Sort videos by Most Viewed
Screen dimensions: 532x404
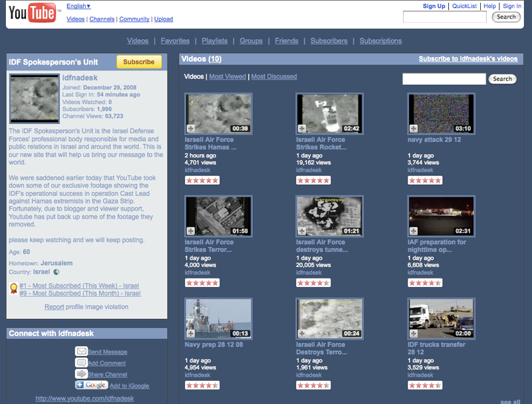[227, 76]
